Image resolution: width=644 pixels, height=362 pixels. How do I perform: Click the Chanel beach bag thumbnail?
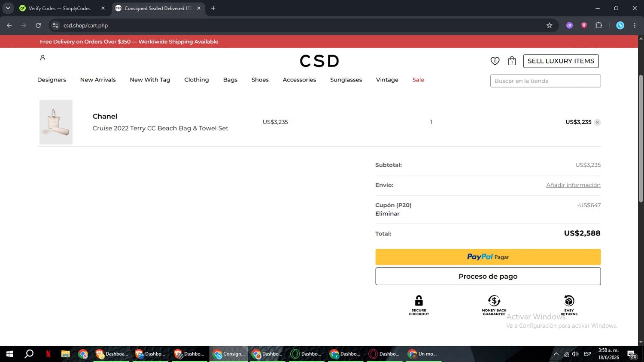[56, 122]
